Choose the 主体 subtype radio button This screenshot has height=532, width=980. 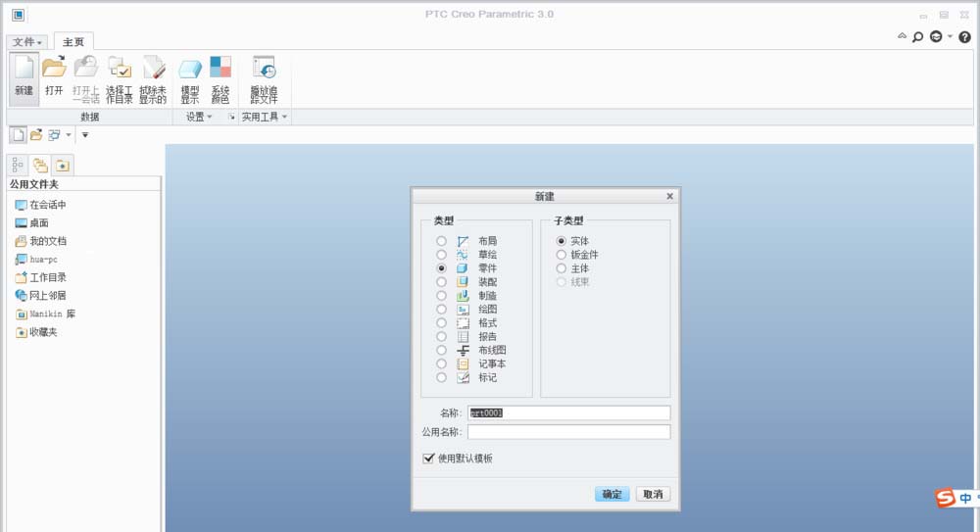(x=562, y=268)
